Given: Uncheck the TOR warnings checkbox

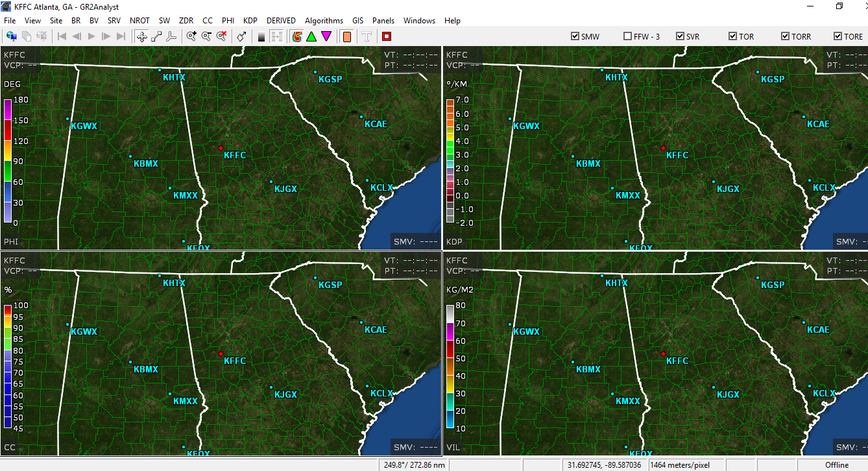Looking at the screenshot, I should point(732,36).
